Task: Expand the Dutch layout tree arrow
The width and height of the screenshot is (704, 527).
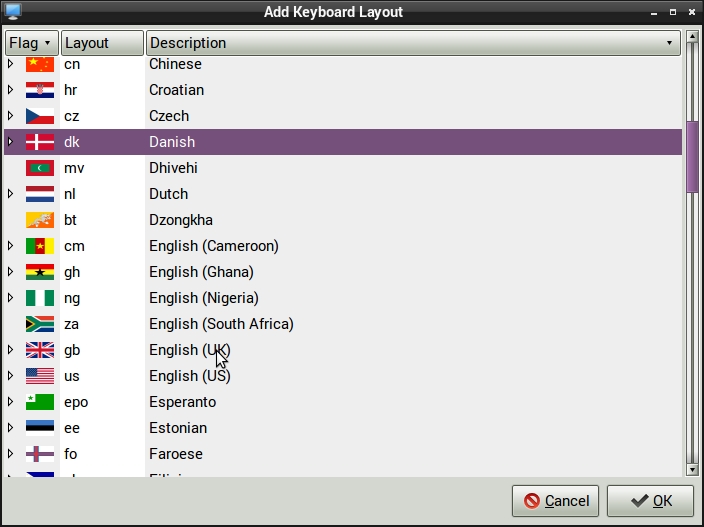Action: 11,194
